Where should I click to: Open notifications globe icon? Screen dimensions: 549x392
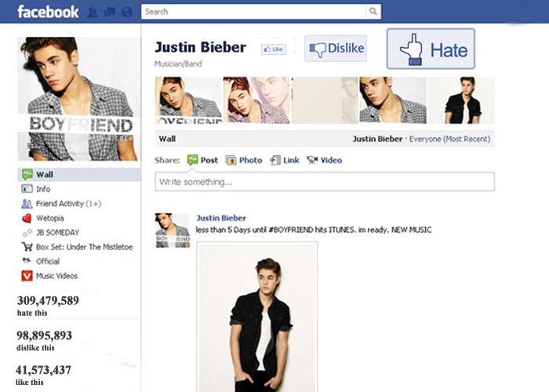(x=127, y=13)
